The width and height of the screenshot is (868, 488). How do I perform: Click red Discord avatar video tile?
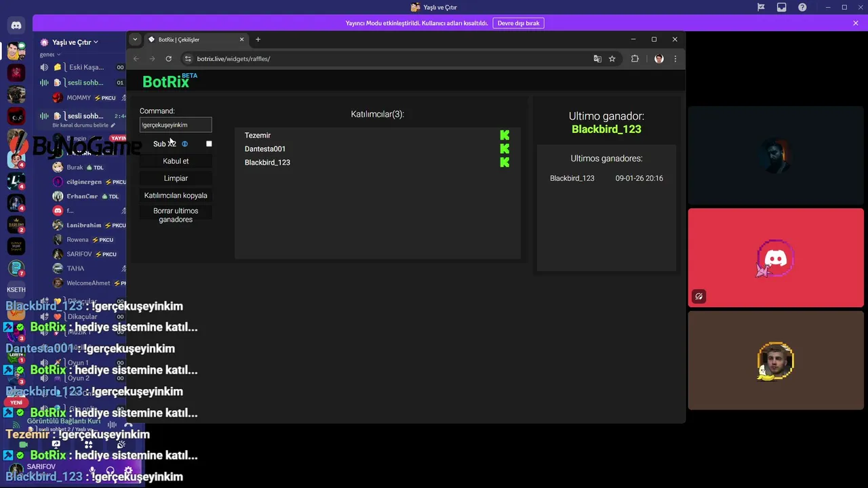pyautogui.click(x=776, y=258)
